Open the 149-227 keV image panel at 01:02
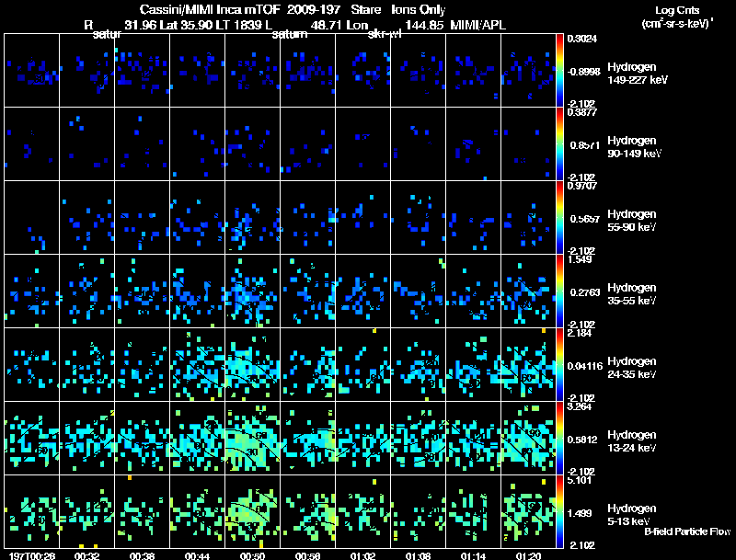736x560 pixels. tap(362, 70)
